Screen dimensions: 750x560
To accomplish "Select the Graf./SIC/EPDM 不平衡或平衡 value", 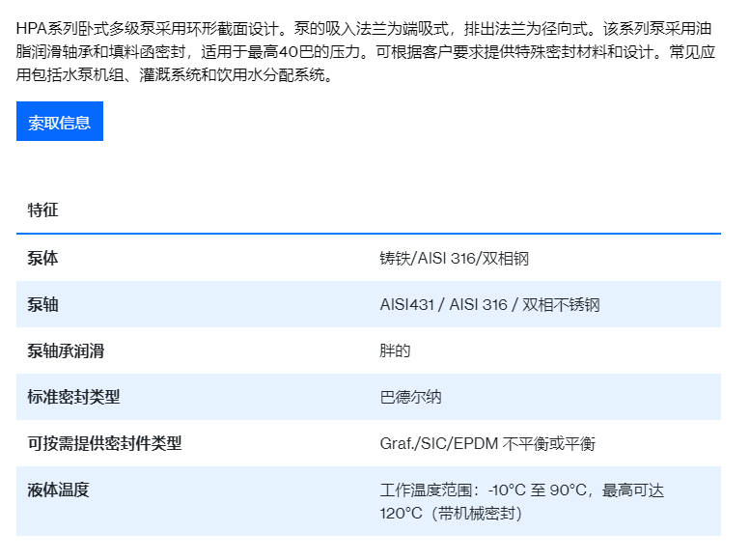I will point(487,443).
